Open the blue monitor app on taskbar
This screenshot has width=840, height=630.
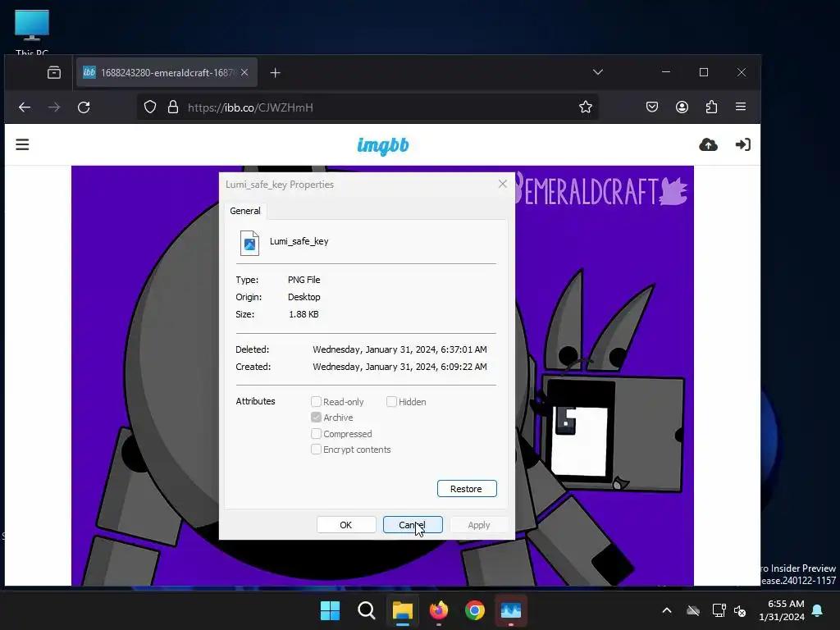click(x=510, y=610)
